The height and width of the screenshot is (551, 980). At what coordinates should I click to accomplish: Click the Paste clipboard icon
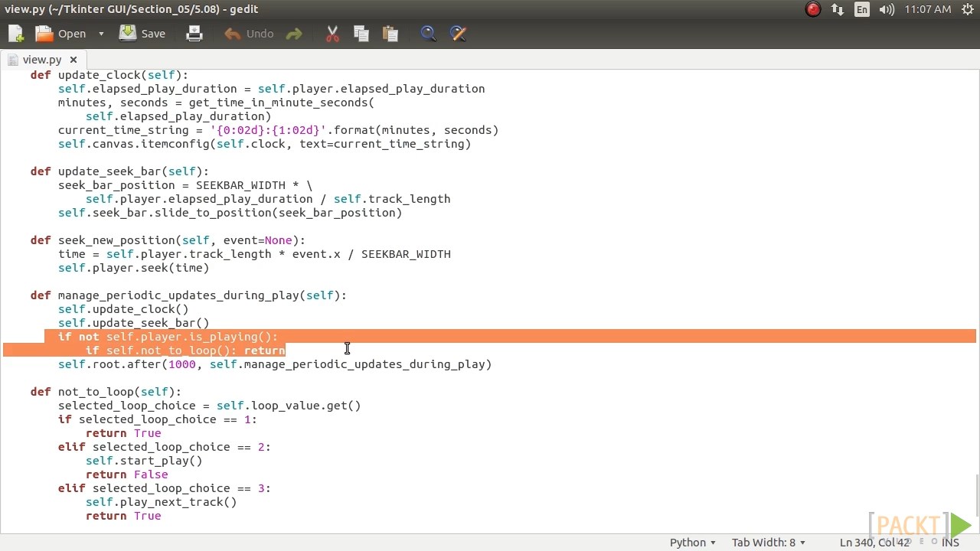tap(390, 34)
